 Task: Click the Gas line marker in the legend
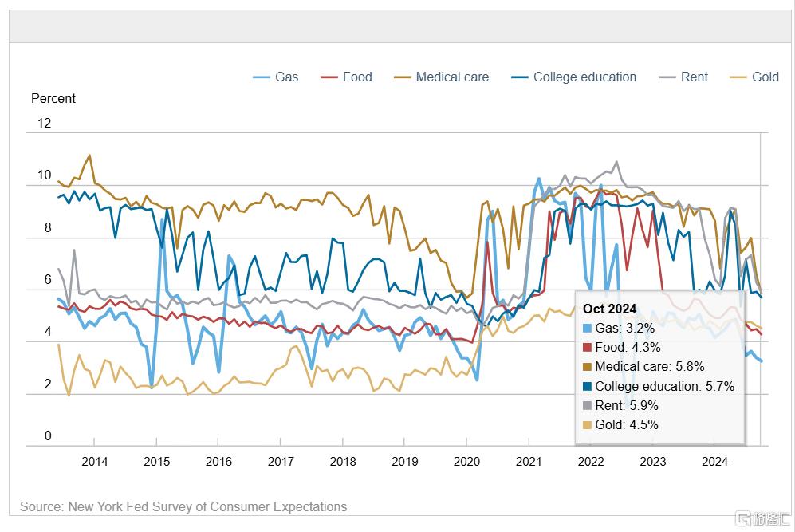[262, 77]
